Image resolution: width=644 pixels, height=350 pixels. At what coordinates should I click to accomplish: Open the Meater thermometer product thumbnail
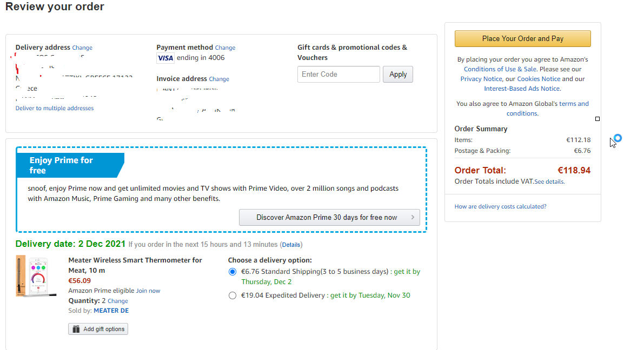[36, 275]
